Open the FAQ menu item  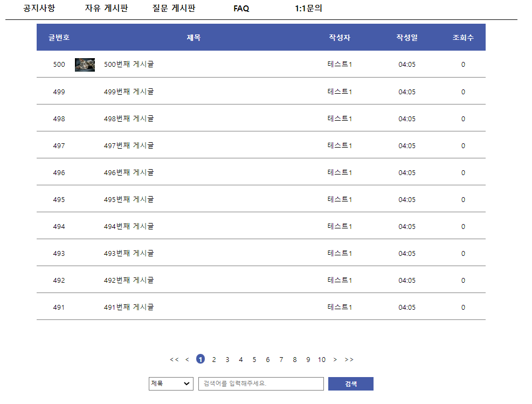[241, 9]
